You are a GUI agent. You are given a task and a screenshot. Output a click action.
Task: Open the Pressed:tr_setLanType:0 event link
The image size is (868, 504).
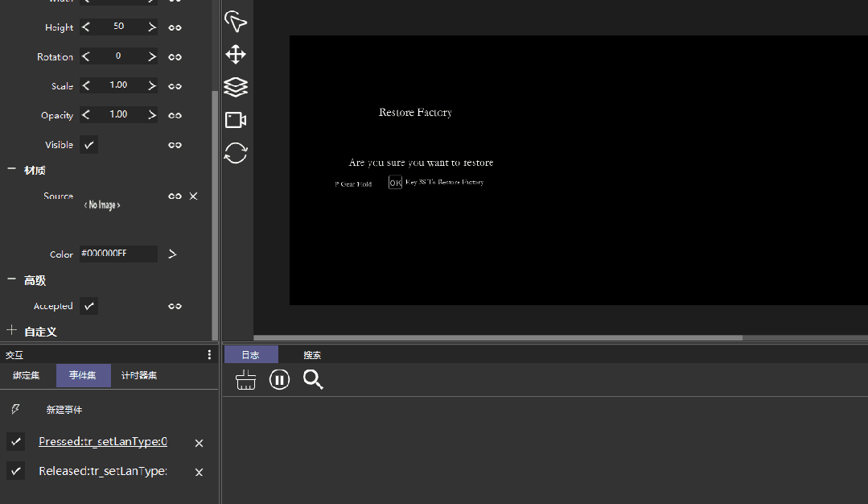click(103, 441)
